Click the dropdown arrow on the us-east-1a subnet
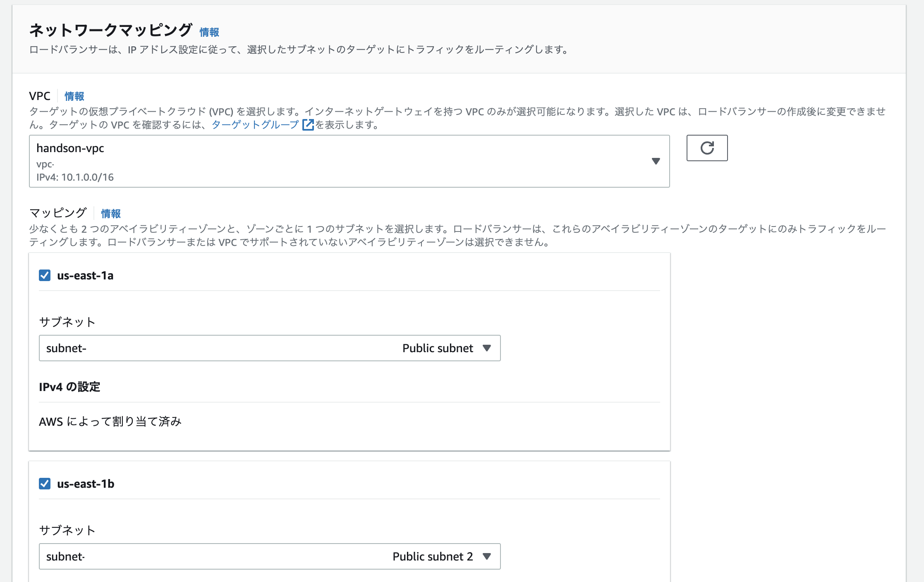 pos(488,348)
